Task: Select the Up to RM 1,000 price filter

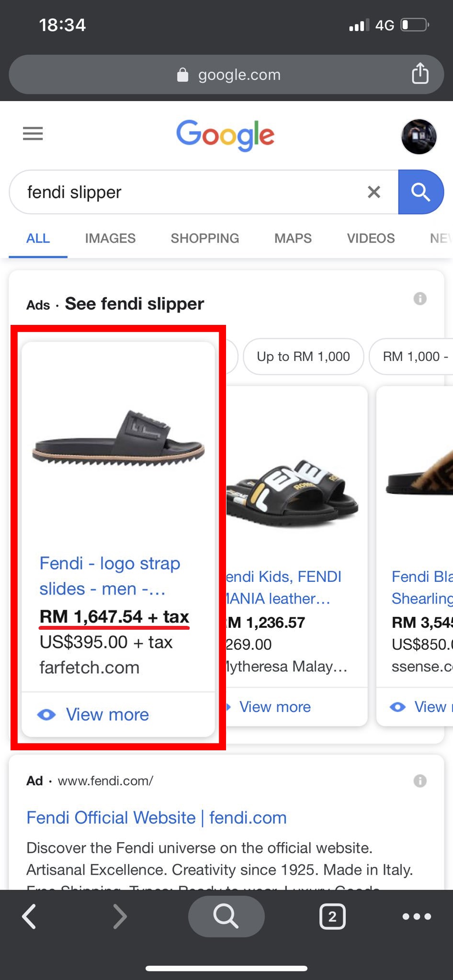Action: point(303,356)
